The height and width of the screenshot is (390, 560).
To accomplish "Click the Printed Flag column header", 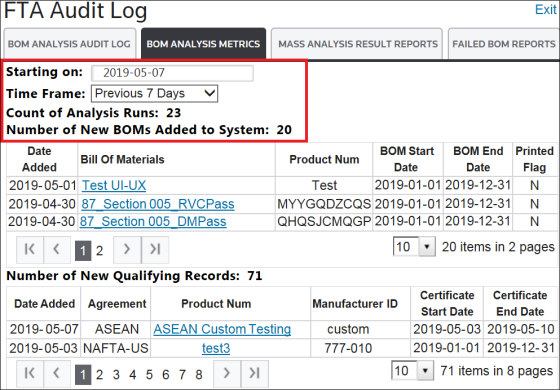I will [x=535, y=159].
